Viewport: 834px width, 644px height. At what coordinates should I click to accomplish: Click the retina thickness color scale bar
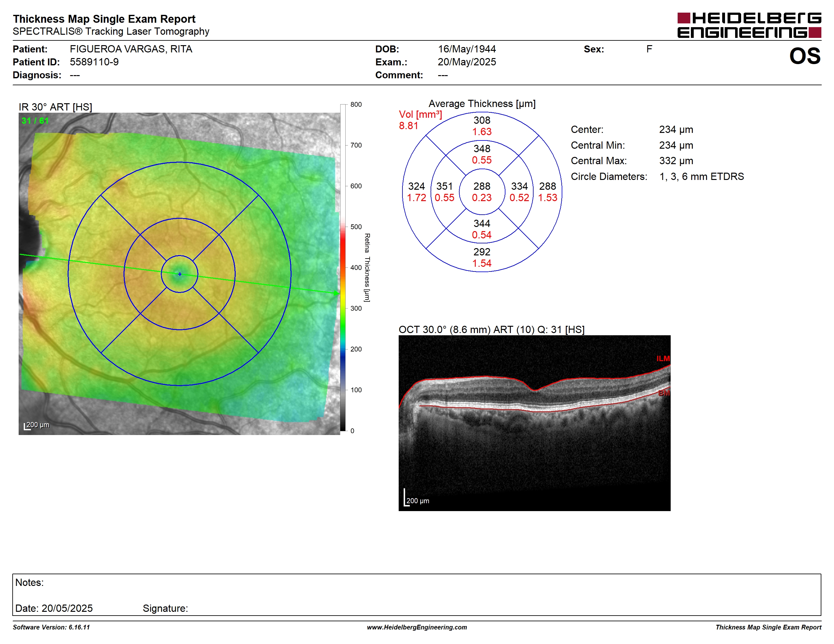tap(343, 267)
